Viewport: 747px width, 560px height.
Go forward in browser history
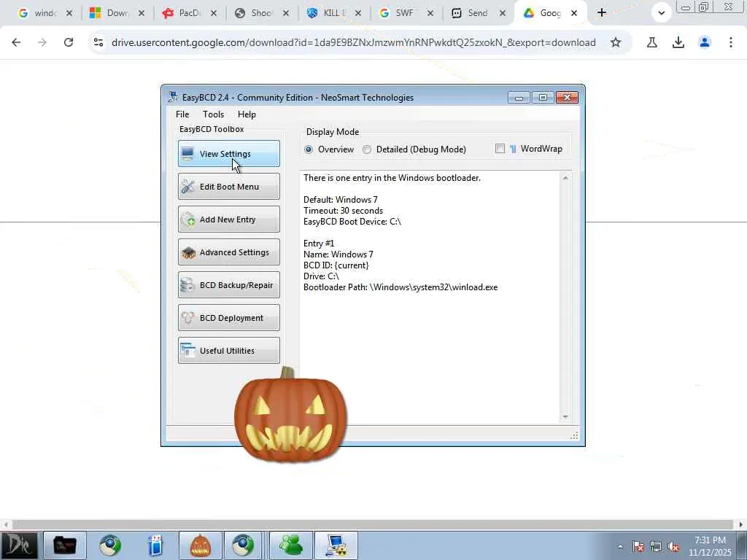coord(42,42)
